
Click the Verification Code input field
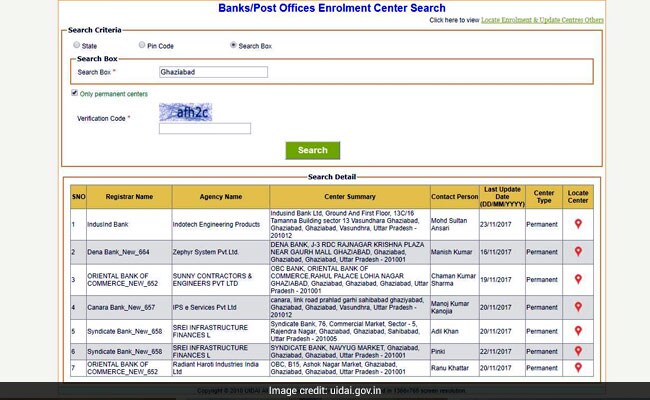pyautogui.click(x=205, y=128)
